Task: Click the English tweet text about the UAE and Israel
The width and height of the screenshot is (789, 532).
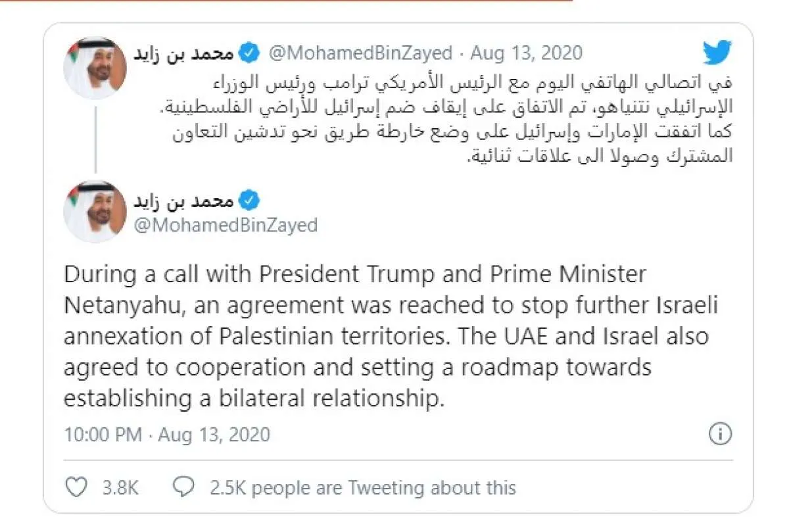Action: tap(386, 335)
